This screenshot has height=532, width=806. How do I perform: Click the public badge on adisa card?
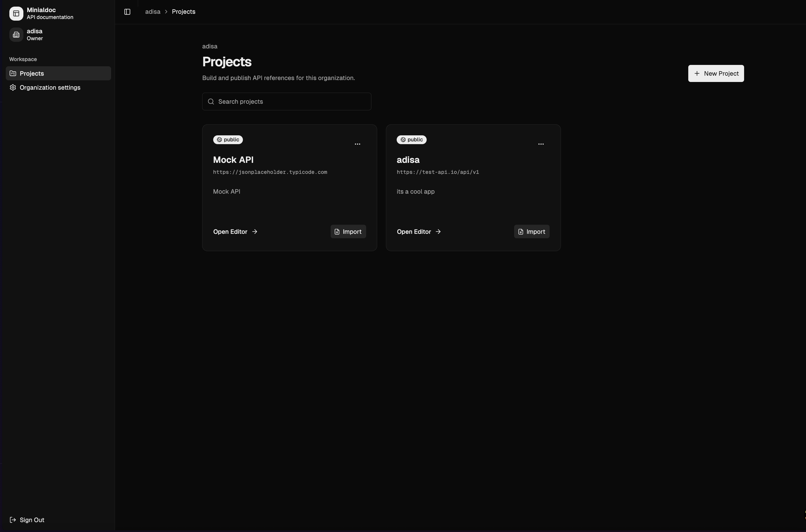(412, 140)
